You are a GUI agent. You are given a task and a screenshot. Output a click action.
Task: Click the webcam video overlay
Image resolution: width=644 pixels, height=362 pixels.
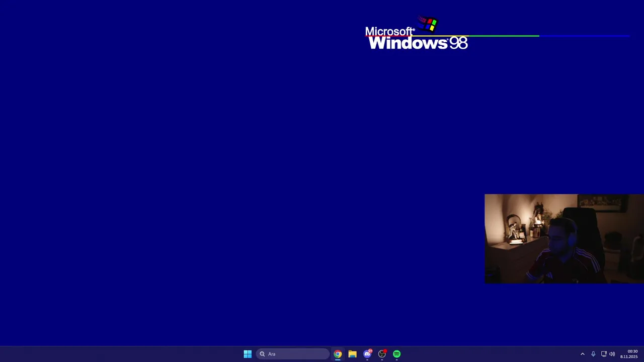pyautogui.click(x=564, y=239)
